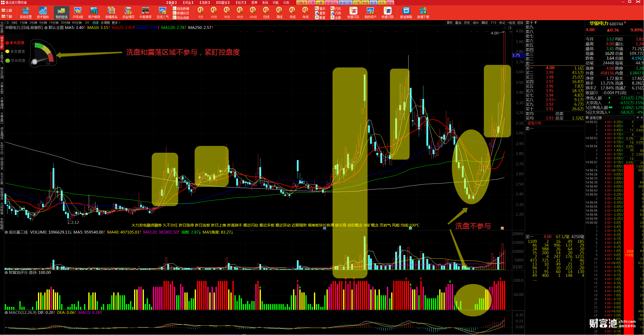Expand the 默认主图 chart dropdown
This screenshot has width=644, height=335.
pos(46,28)
